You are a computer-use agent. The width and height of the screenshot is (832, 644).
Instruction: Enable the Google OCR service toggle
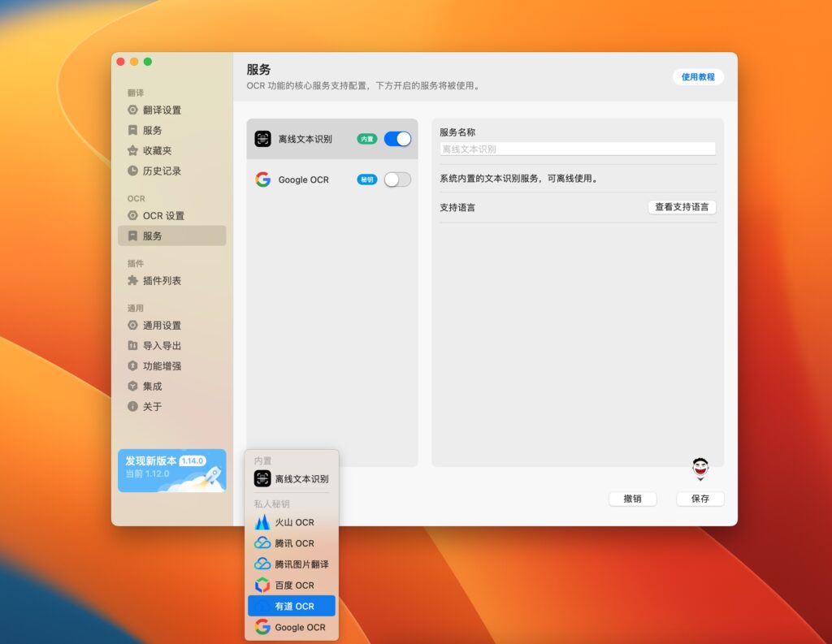click(397, 179)
